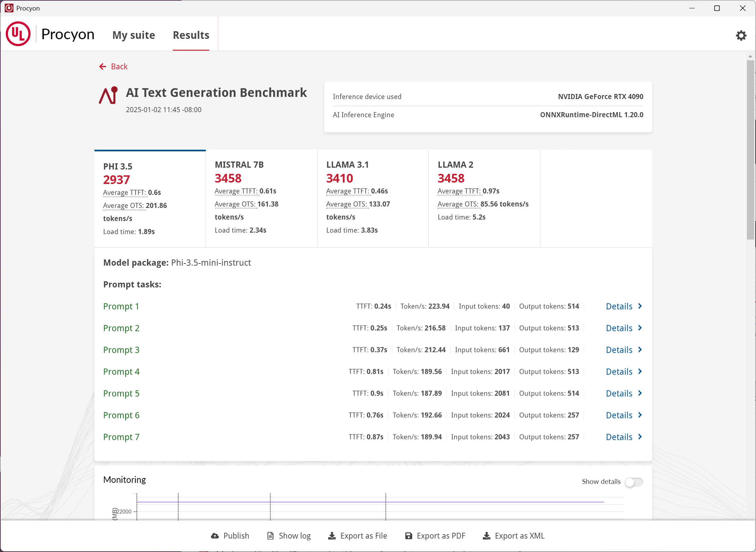Click the AI benchmark logo icon

click(x=109, y=95)
